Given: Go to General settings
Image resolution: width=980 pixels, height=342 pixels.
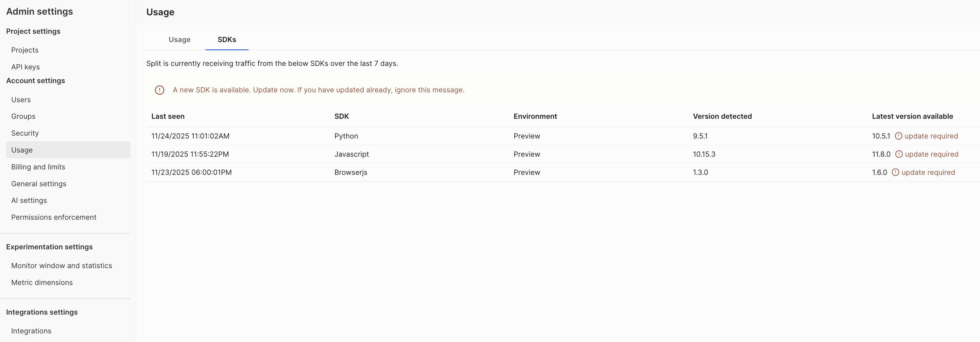Looking at the screenshot, I should coord(39,184).
